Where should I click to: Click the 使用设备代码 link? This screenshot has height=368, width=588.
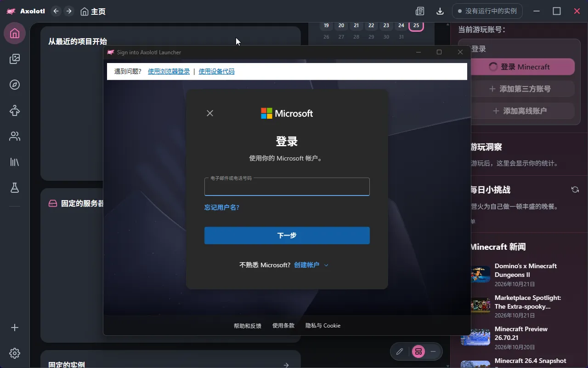pyautogui.click(x=216, y=71)
